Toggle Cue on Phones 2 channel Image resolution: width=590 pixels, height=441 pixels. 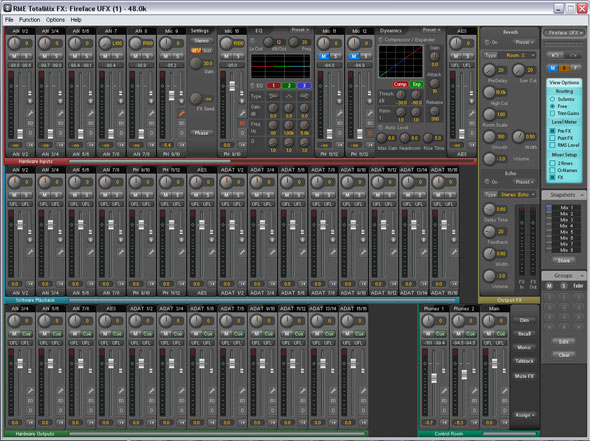pos(470,334)
